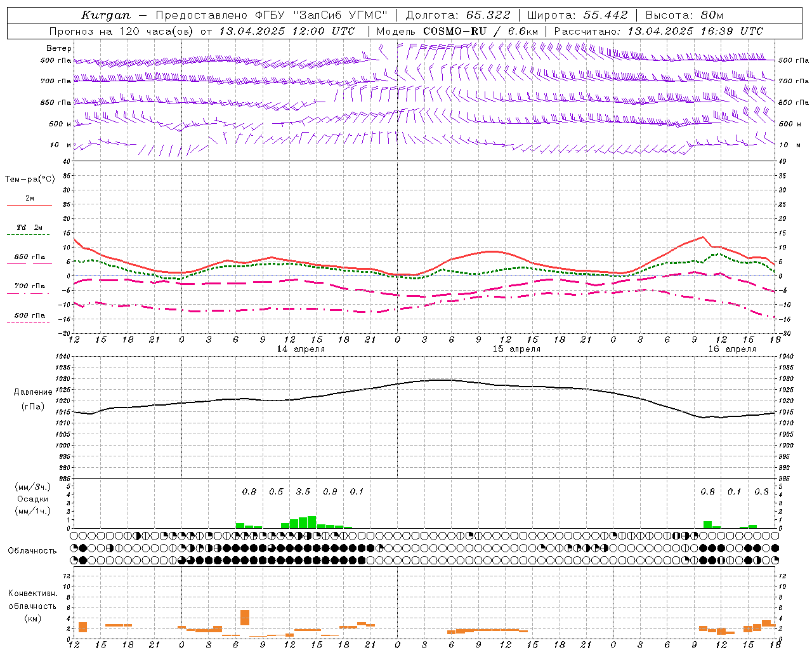This screenshot has height=650, width=812.
Task: Click the "15 апреля" date label
Action: 516,349
